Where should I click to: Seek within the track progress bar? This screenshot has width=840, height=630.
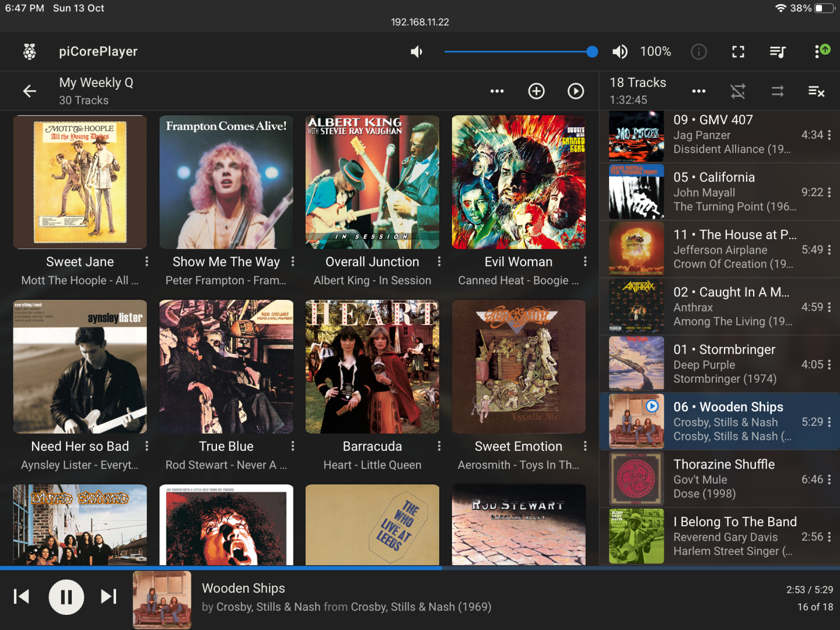pyautogui.click(x=420, y=568)
